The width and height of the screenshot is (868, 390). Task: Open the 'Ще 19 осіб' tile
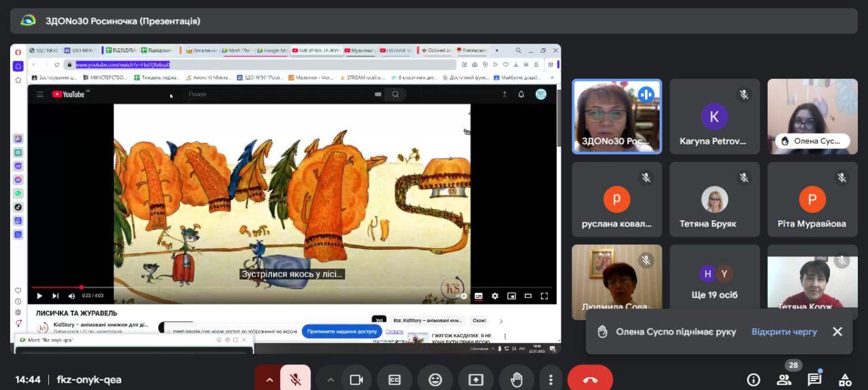(x=715, y=282)
